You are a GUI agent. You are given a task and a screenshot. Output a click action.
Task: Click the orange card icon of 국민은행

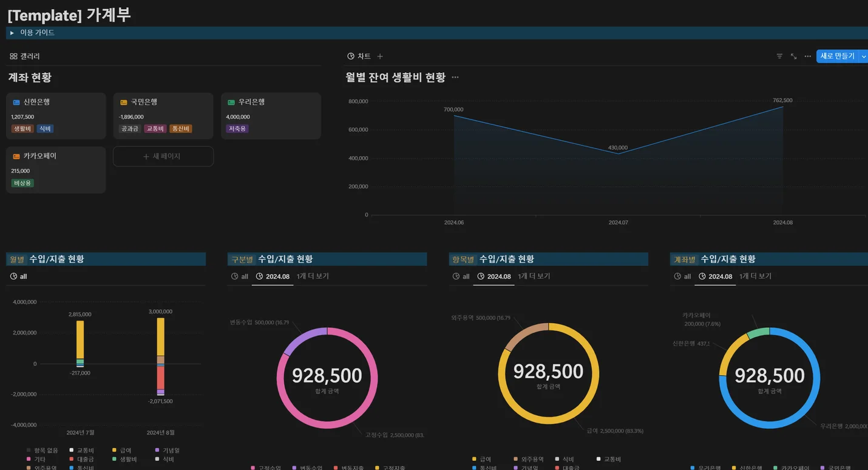[x=124, y=102]
